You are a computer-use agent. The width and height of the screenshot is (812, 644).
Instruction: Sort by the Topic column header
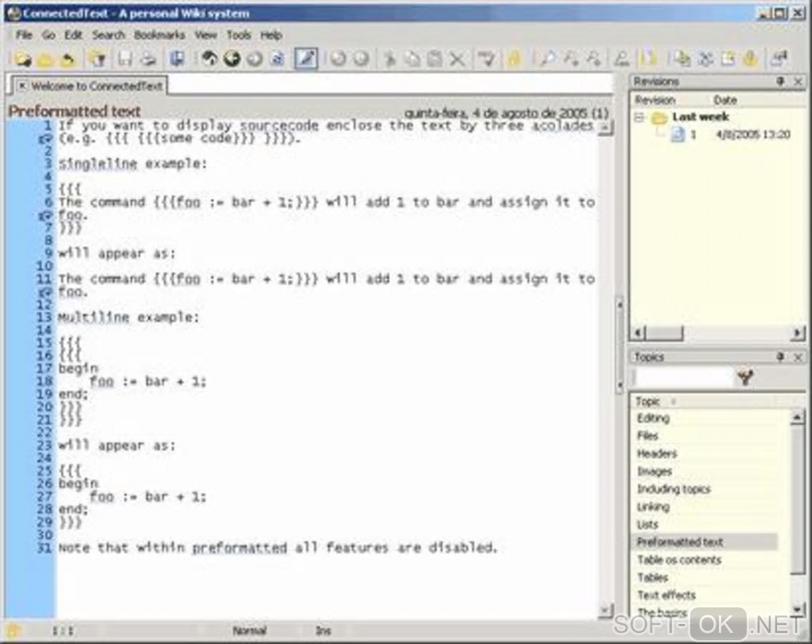click(x=647, y=401)
